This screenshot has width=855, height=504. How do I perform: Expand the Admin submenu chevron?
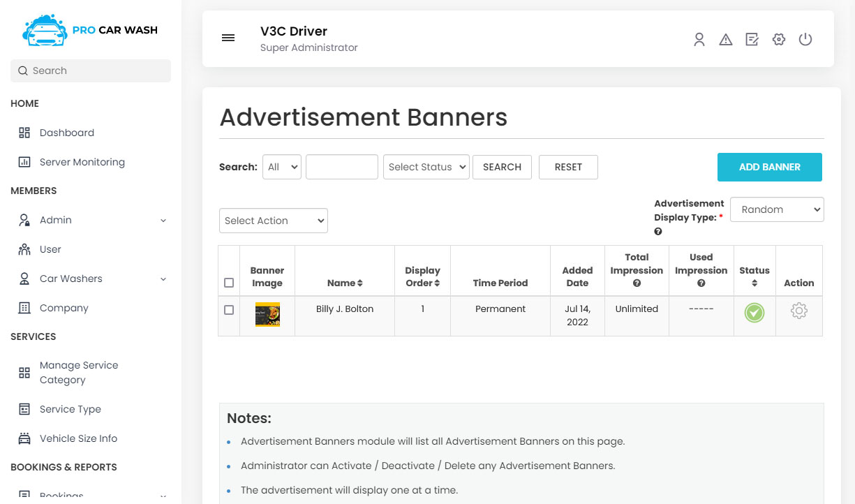point(163,221)
